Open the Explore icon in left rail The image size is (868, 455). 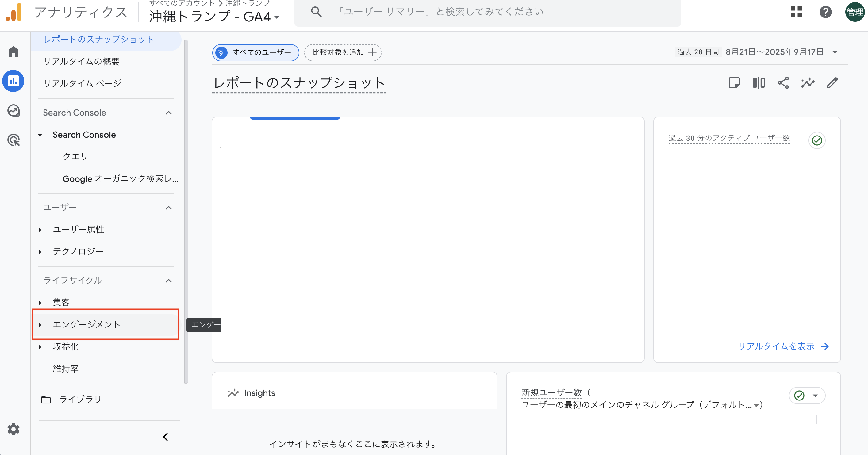click(x=13, y=110)
